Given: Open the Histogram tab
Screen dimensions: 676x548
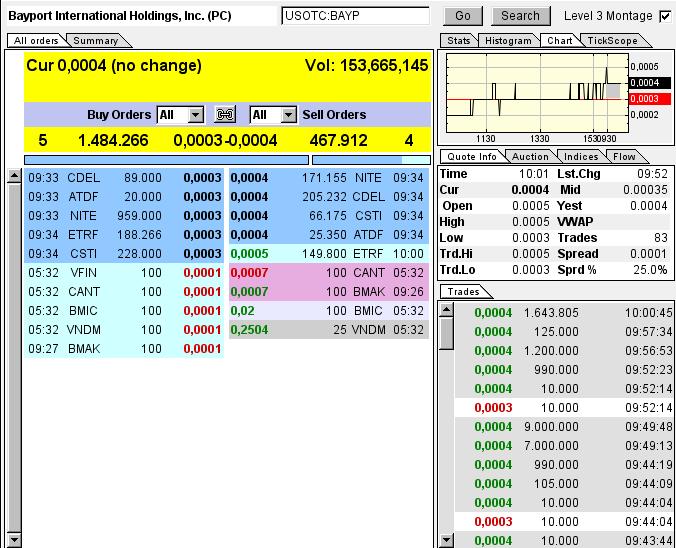Looking at the screenshot, I should [x=508, y=41].
